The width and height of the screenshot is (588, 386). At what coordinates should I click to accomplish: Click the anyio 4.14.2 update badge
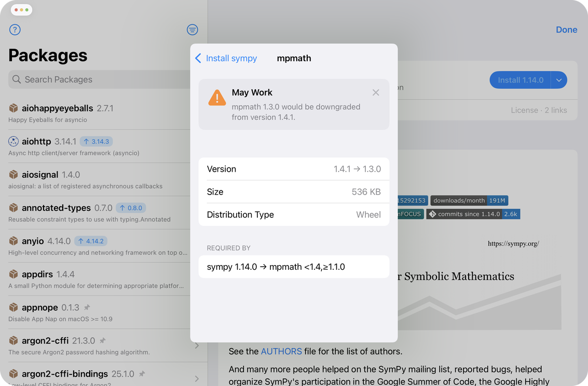point(91,241)
